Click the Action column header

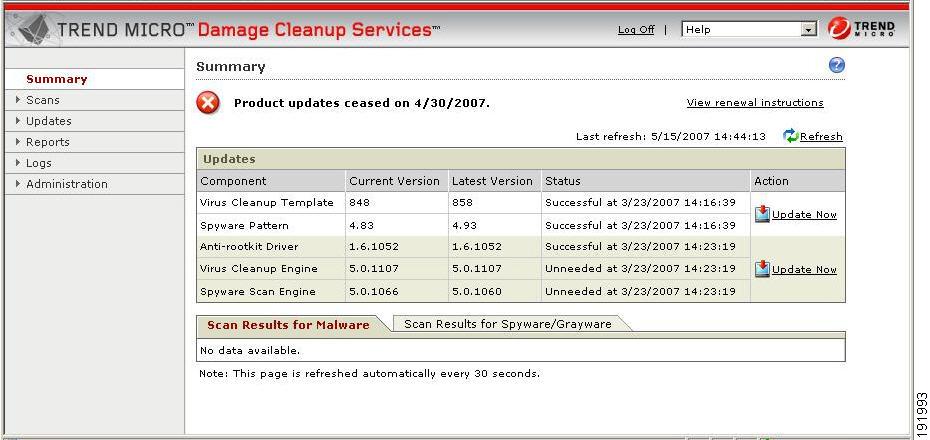coord(798,181)
